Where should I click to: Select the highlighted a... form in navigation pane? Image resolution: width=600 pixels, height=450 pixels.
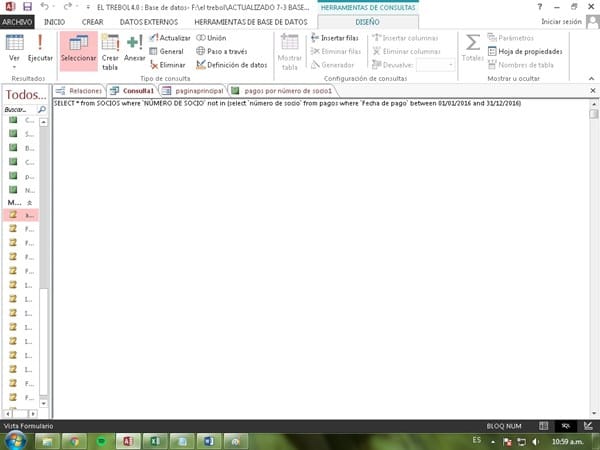coord(21,215)
